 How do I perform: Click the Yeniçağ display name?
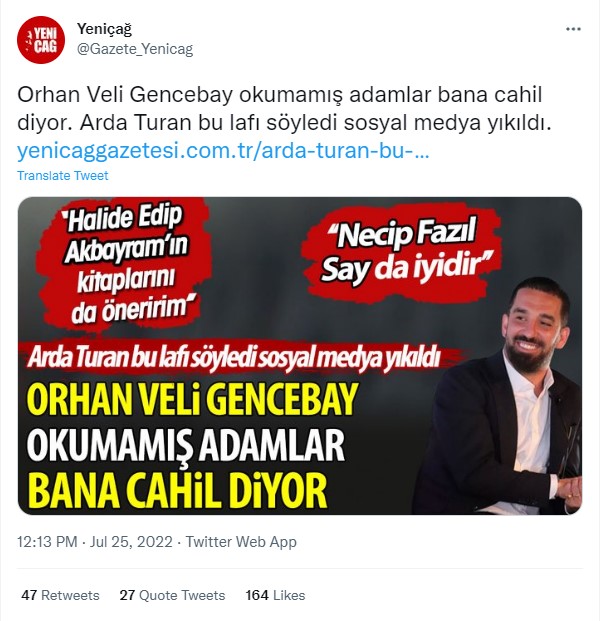pos(104,29)
